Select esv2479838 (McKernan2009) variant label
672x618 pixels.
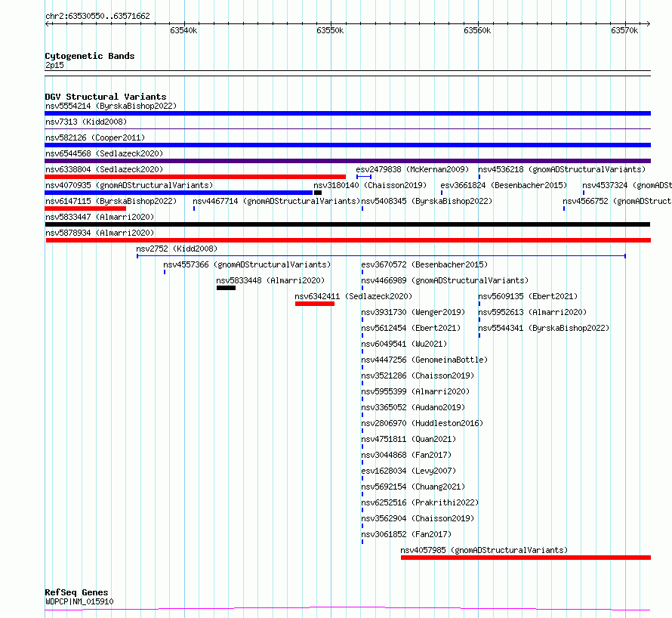412,169
